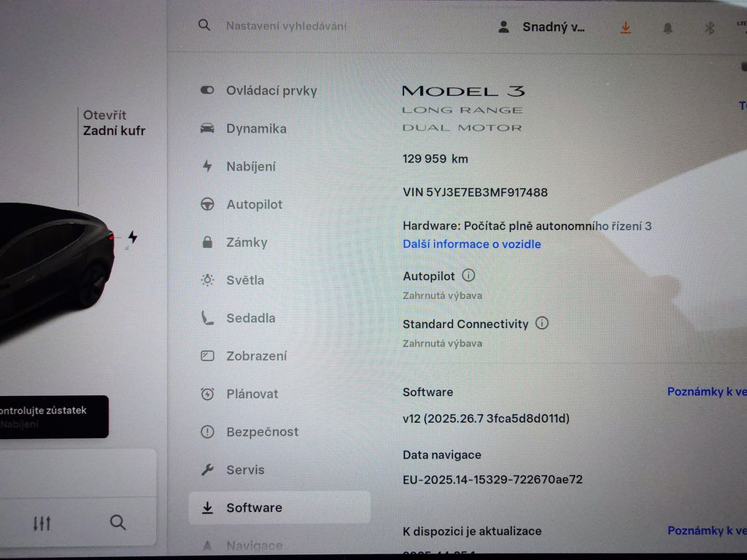Viewport: 747px width, 560px height.
Task: Click the Autopilot info circle icon
Action: [468, 275]
